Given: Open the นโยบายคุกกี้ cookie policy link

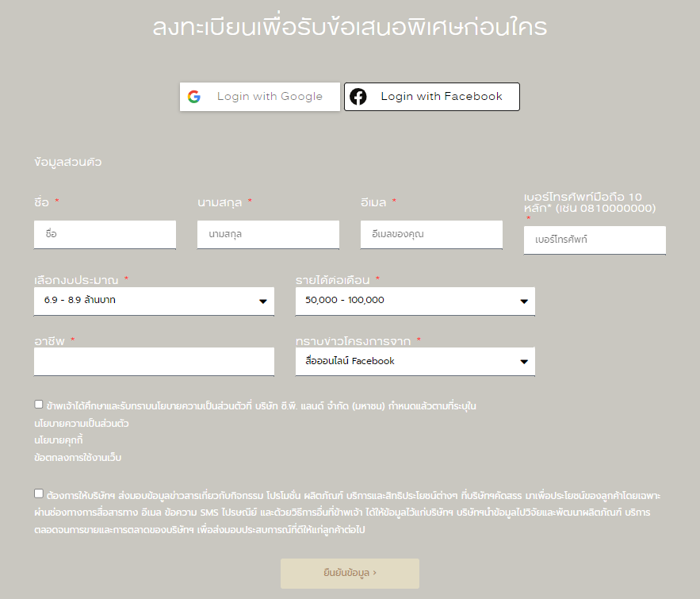Looking at the screenshot, I should 59,440.
